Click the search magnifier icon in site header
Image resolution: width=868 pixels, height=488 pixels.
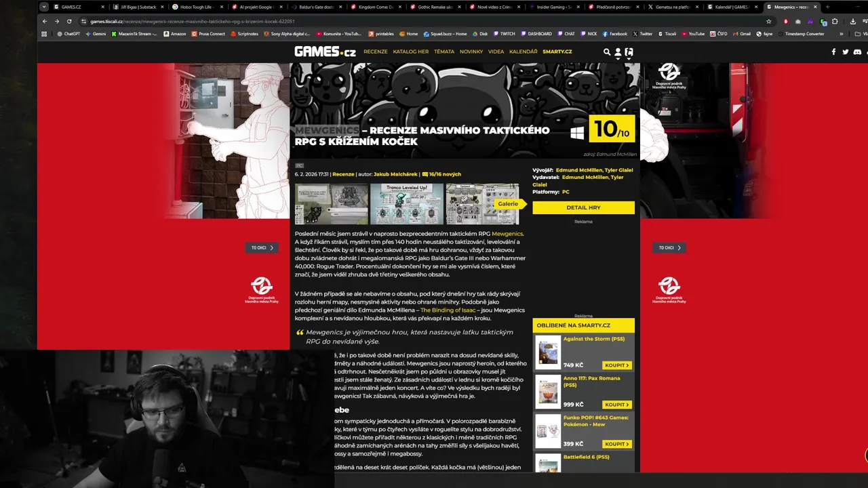click(x=607, y=52)
